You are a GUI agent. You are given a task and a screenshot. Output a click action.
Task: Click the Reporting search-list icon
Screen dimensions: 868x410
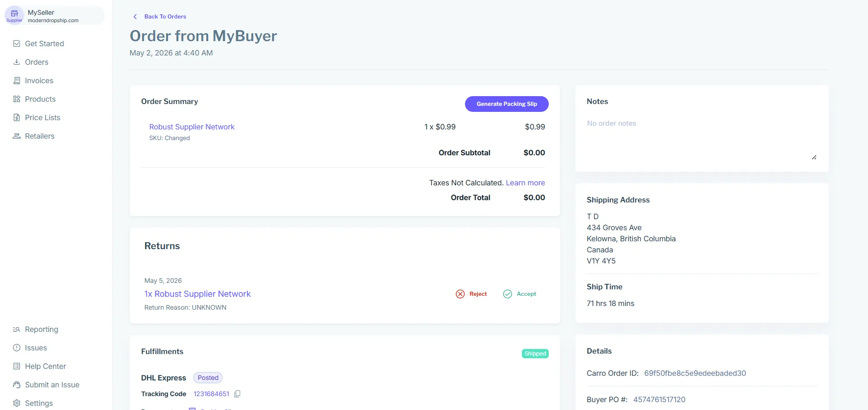click(x=17, y=329)
